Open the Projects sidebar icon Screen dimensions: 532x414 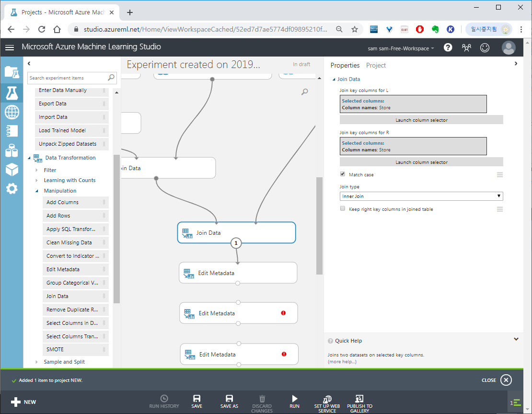12,72
